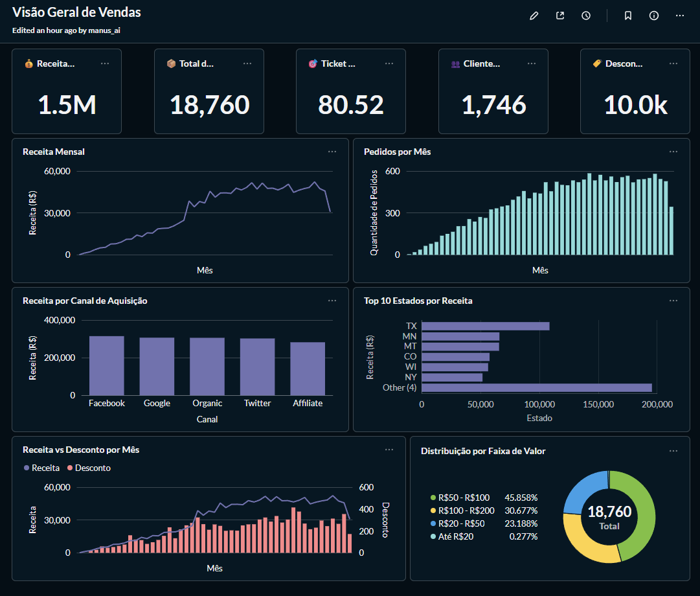Click the Visão Geral de Vendas title
The width and height of the screenshot is (700, 596).
click(76, 12)
